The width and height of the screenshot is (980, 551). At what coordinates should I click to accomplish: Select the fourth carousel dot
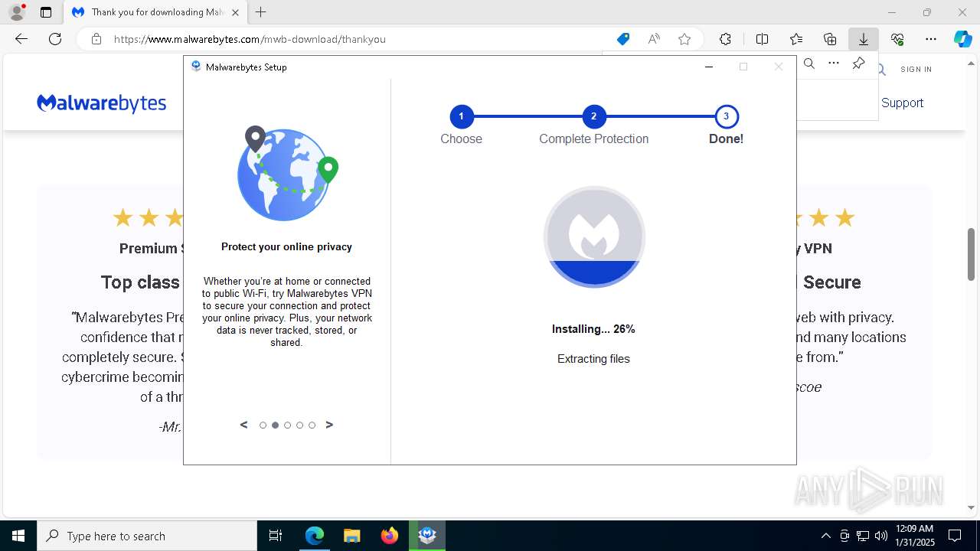click(299, 425)
